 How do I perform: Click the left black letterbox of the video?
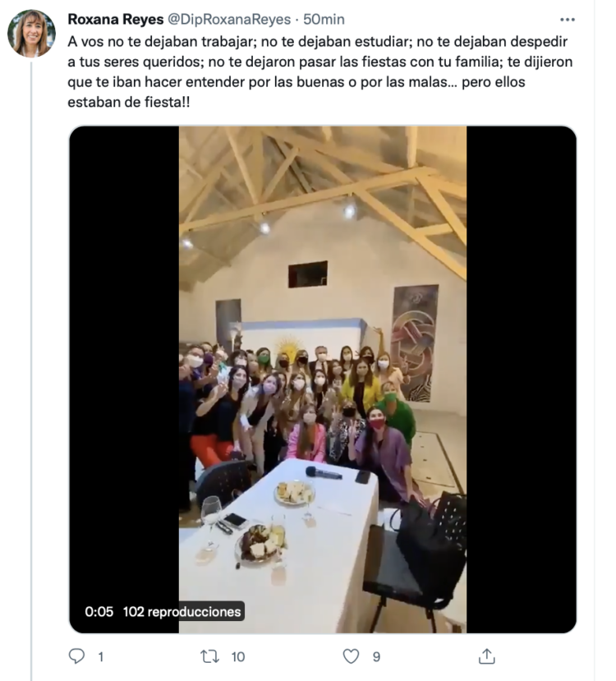click(124, 370)
